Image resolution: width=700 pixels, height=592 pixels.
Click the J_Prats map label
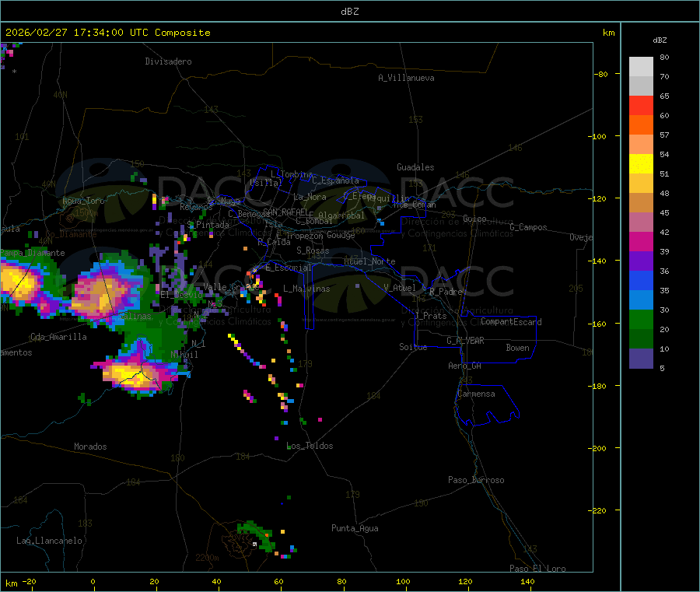(x=431, y=316)
